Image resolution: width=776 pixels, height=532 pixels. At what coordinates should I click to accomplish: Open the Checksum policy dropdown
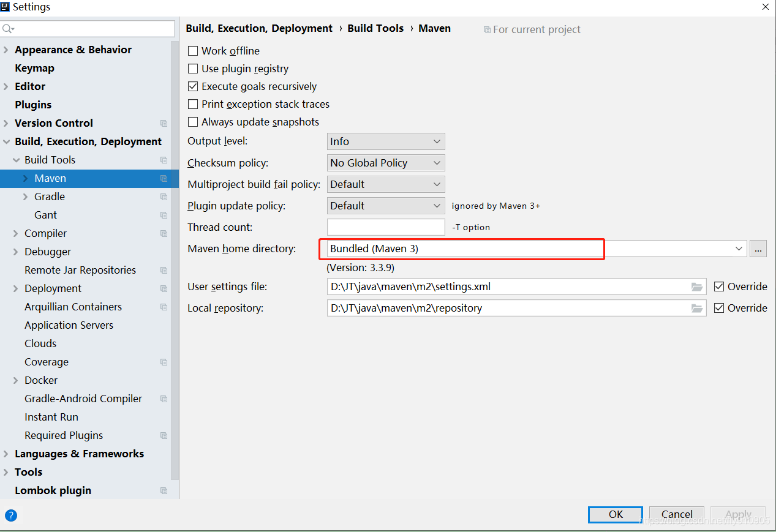386,163
